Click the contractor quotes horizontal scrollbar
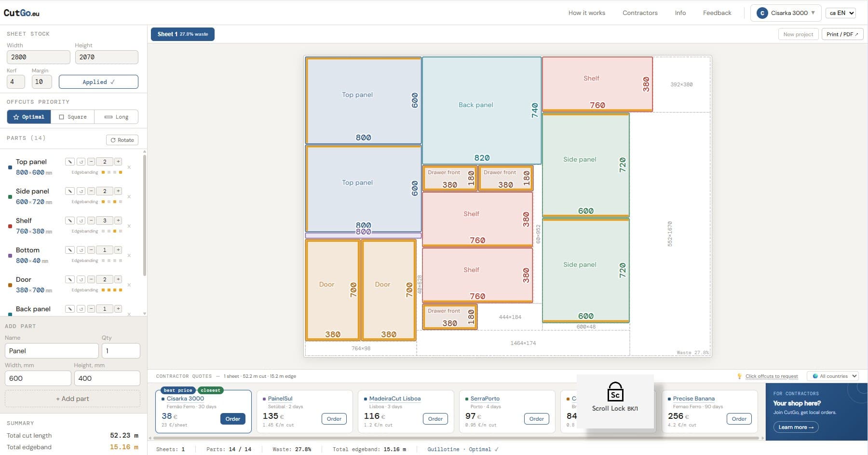Viewport: 868px width, 455px height. tap(456, 438)
